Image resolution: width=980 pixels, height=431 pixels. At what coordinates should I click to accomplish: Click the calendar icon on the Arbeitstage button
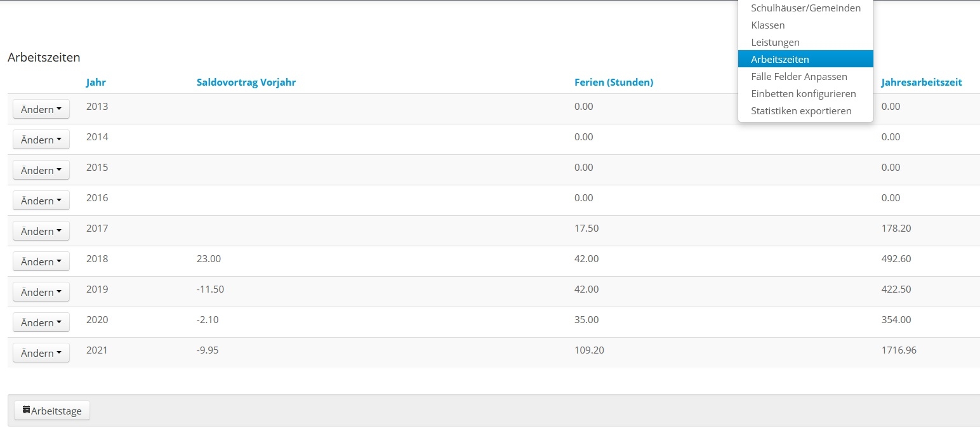click(x=26, y=411)
